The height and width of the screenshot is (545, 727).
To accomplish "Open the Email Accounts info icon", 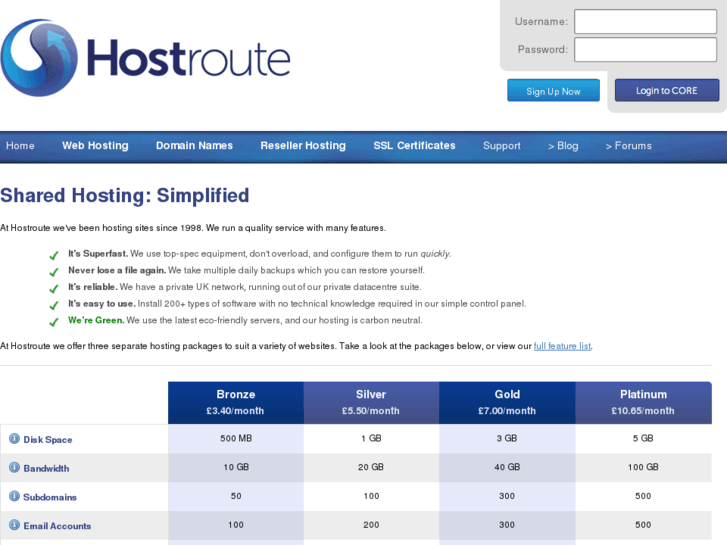I will (14, 525).
